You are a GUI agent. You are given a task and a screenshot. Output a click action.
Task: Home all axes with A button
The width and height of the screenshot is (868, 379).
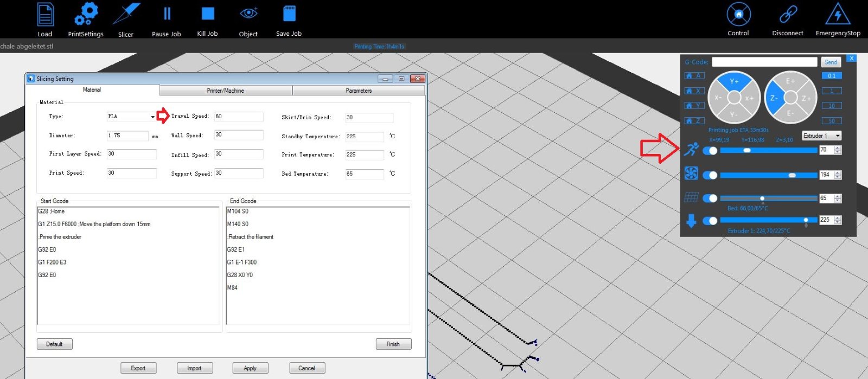point(694,76)
